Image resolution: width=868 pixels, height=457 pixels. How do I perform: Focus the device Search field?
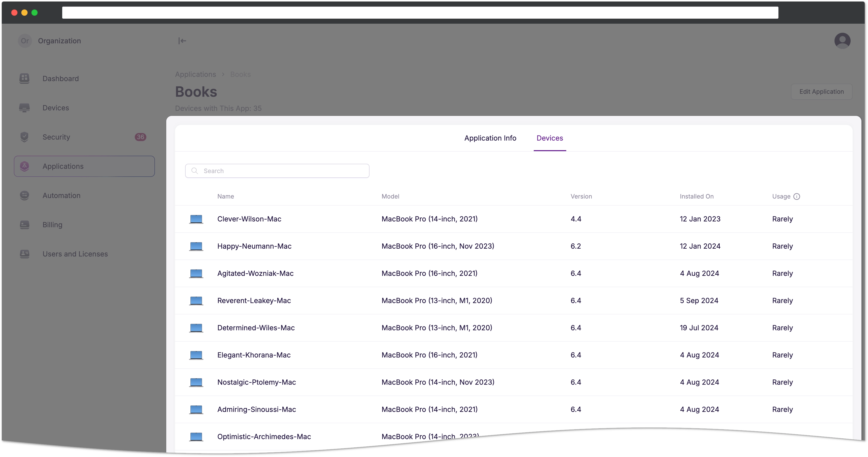click(277, 171)
